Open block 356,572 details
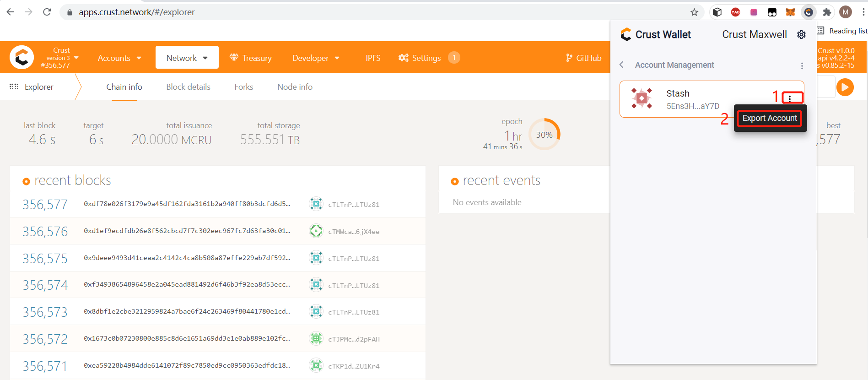Screen dimensions: 868x380 pyautogui.click(x=45, y=339)
